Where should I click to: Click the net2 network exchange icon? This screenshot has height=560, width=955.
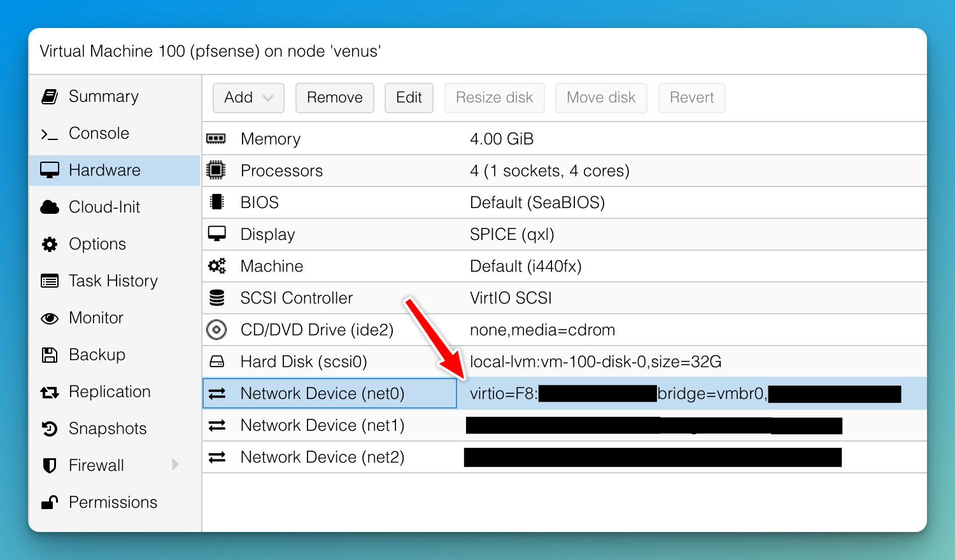click(x=217, y=457)
